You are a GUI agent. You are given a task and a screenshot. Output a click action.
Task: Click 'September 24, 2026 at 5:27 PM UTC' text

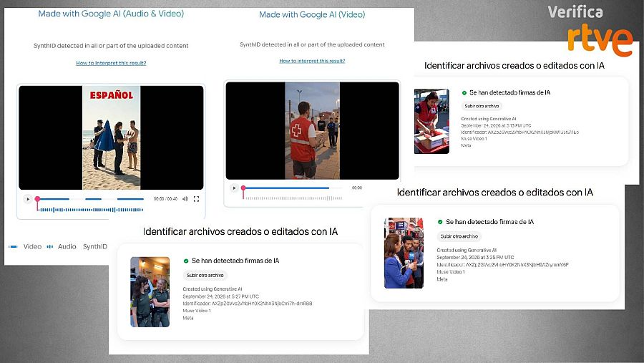tap(220, 296)
